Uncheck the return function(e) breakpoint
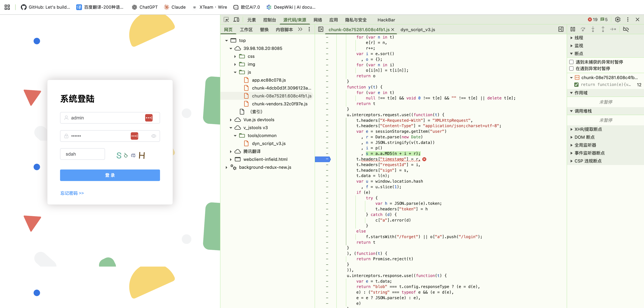This screenshot has height=308, width=644. 576,85
